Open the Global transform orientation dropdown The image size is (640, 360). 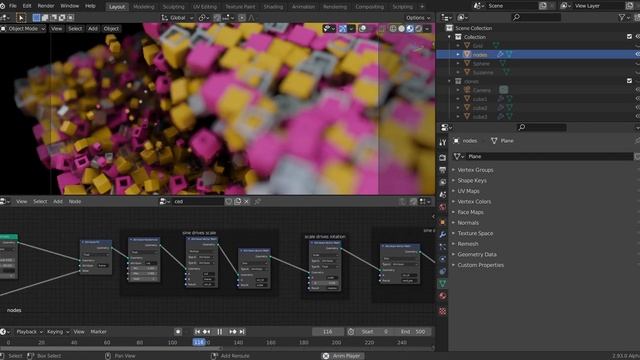point(178,18)
